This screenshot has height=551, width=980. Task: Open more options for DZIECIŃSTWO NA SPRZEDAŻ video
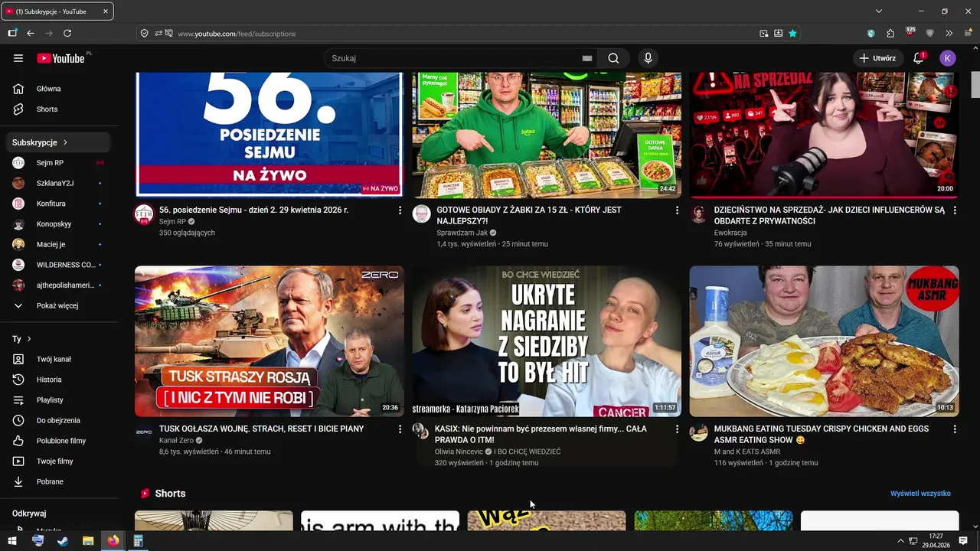point(954,210)
